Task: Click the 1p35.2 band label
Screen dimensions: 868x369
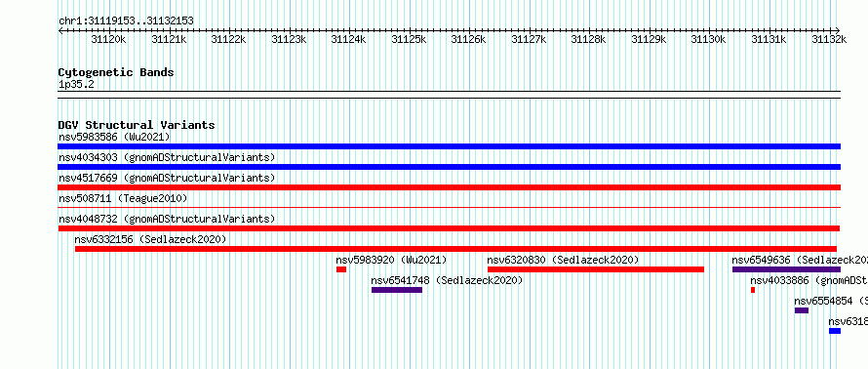Action: 76,85
